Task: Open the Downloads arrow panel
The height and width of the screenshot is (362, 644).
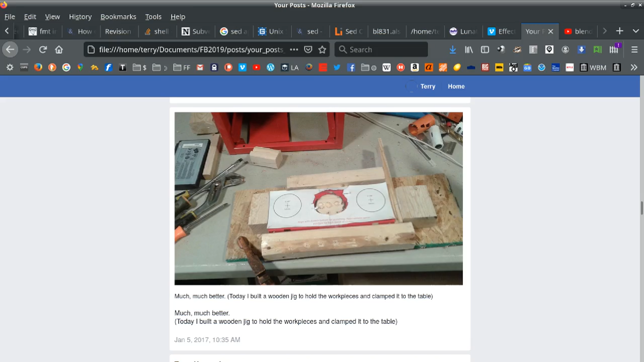Action: 452,50
